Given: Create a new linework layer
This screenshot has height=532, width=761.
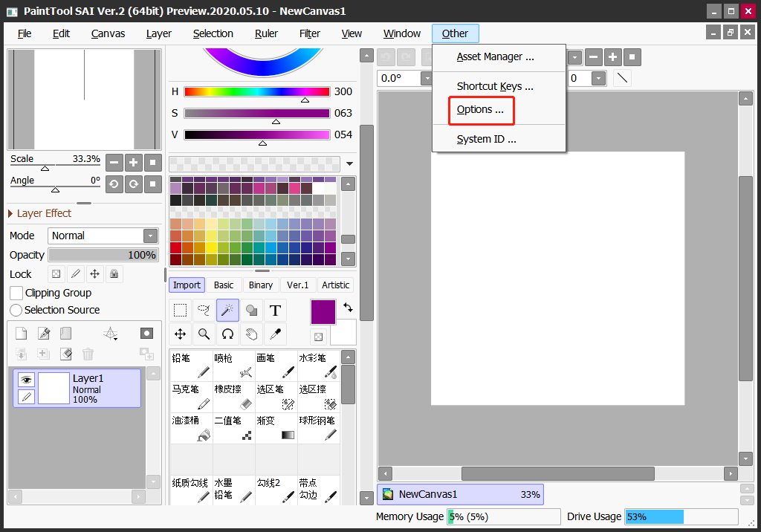Looking at the screenshot, I should [x=44, y=333].
